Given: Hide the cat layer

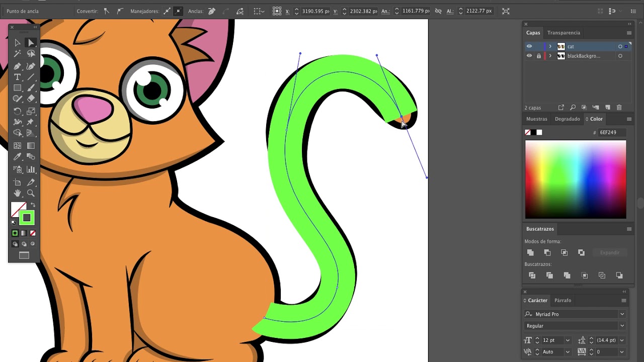Looking at the screenshot, I should coord(529,46).
